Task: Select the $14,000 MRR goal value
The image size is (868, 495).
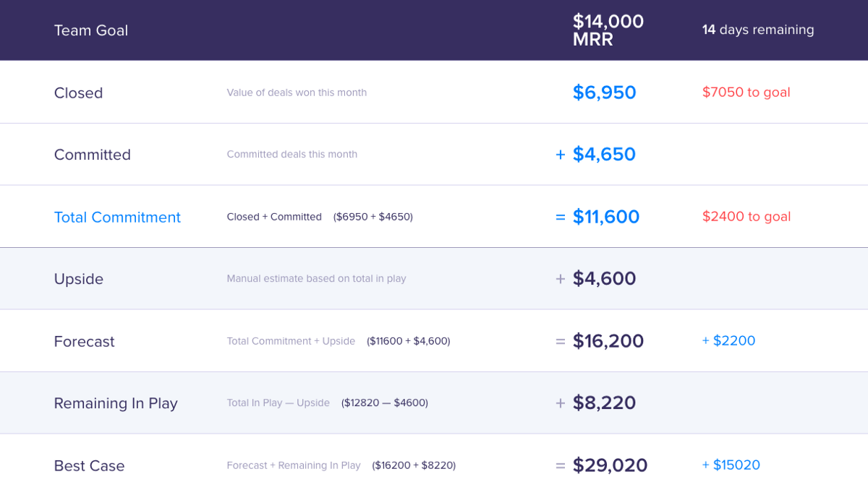Action: [x=608, y=30]
